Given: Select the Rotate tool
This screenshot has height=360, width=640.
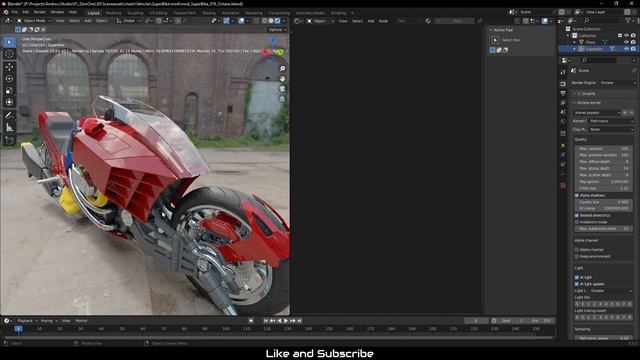Looking at the screenshot, I should click(9, 78).
